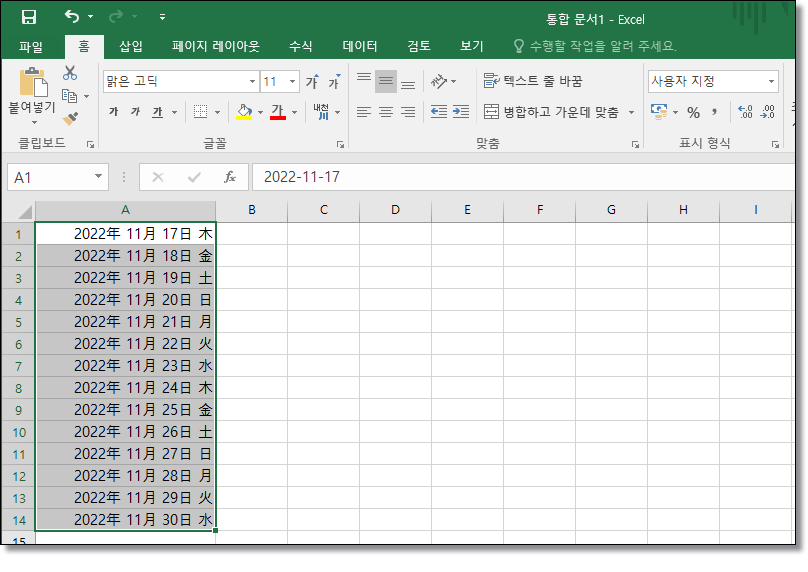The height and width of the screenshot is (572, 808).
Task: Open the font color palette arrow
Action: pos(294,112)
